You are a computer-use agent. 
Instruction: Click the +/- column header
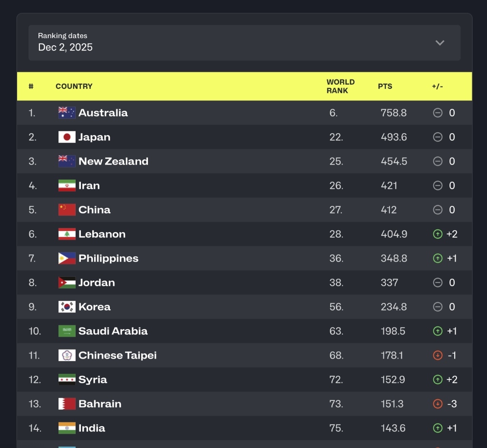438,87
